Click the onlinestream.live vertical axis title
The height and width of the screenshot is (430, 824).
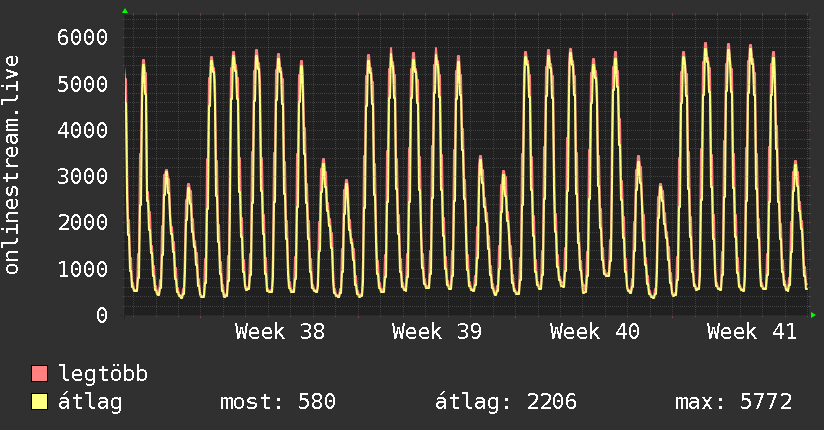click(11, 165)
